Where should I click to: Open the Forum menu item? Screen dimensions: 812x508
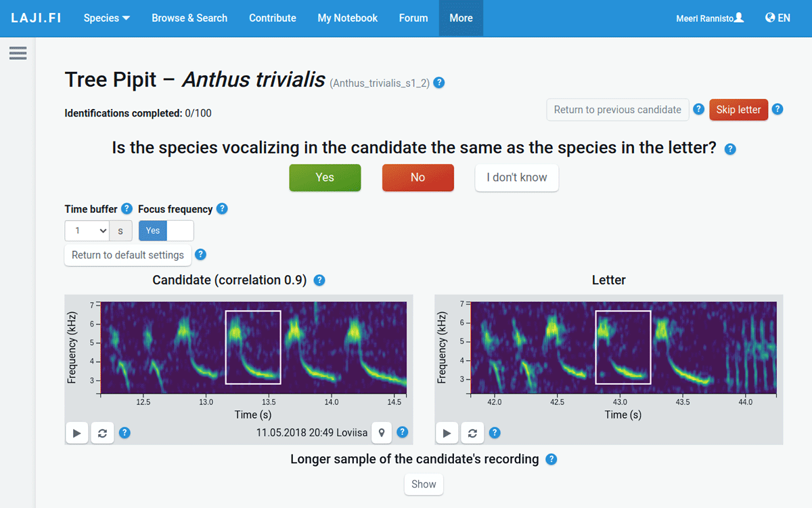[413, 18]
